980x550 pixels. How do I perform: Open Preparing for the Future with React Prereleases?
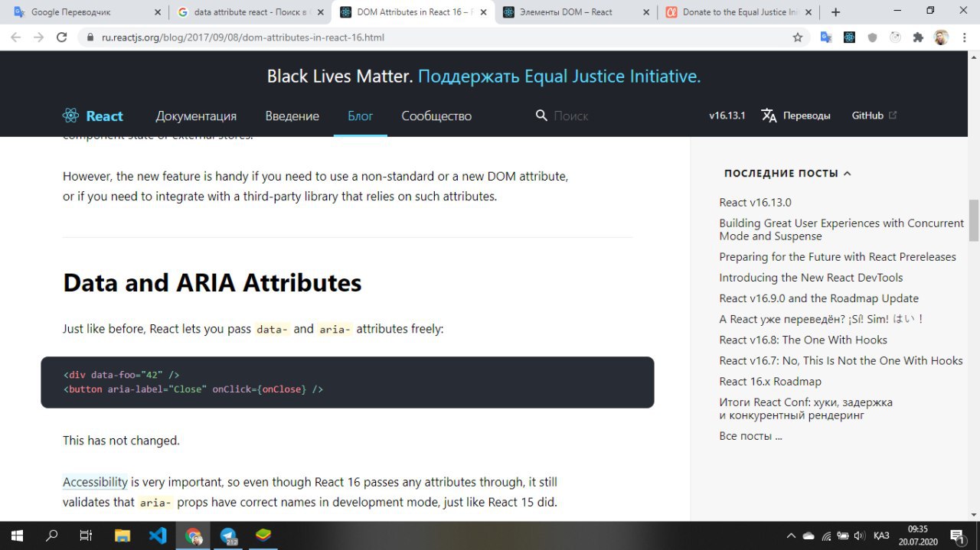838,257
